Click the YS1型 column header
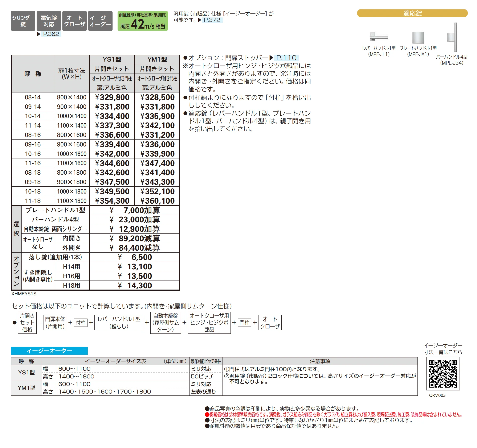Image resolution: width=477 pixels, height=448 pixels. pyautogui.click(x=112, y=59)
